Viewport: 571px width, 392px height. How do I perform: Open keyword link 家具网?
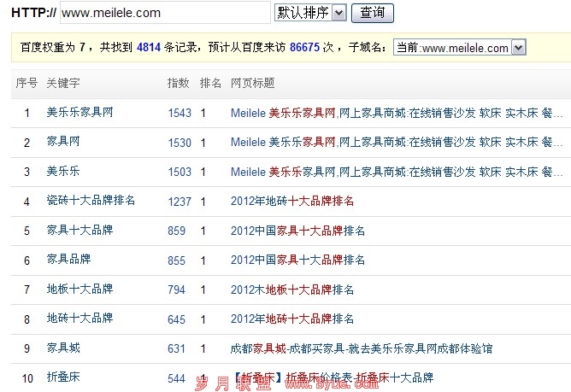[63, 142]
